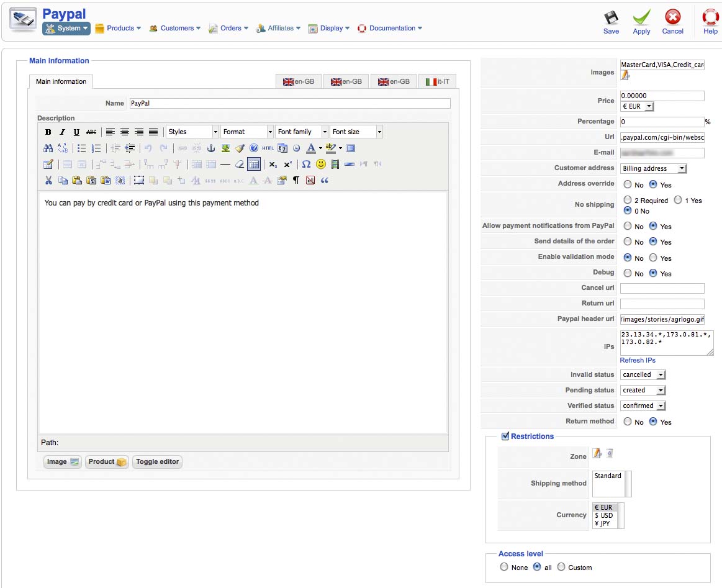Set Return method to No
Screen dimensions: 722x588
point(627,422)
